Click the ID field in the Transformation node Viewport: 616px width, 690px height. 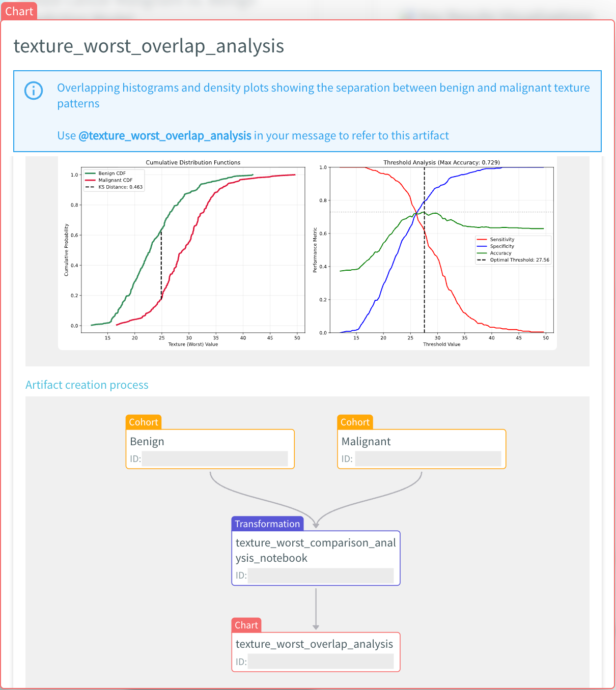click(x=321, y=576)
